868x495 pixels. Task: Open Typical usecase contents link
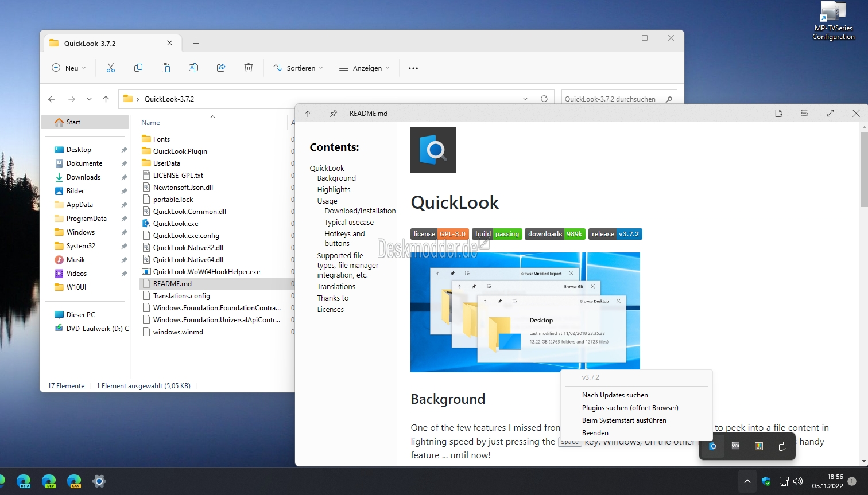tap(349, 223)
